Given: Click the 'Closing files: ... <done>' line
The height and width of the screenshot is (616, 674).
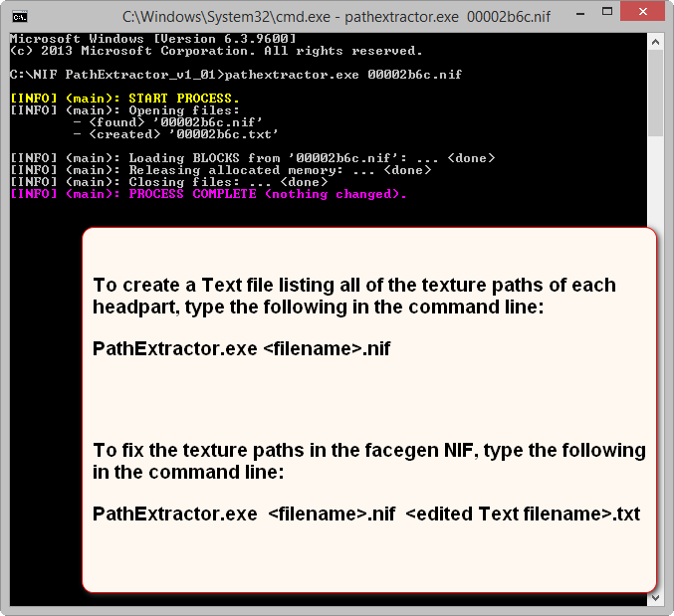Looking at the screenshot, I should [x=169, y=182].
